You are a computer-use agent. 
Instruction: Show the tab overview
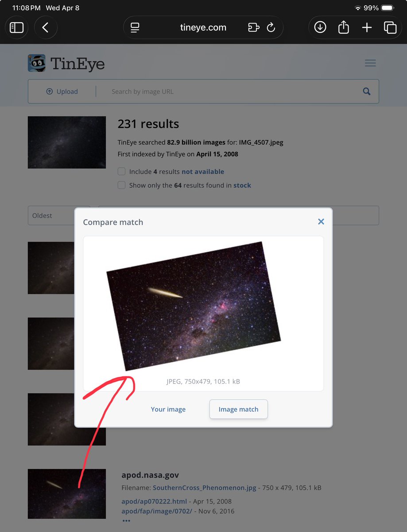click(390, 27)
